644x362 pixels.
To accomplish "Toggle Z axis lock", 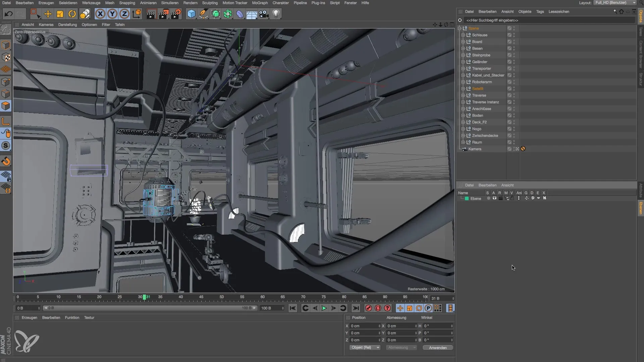I will 124,14.
